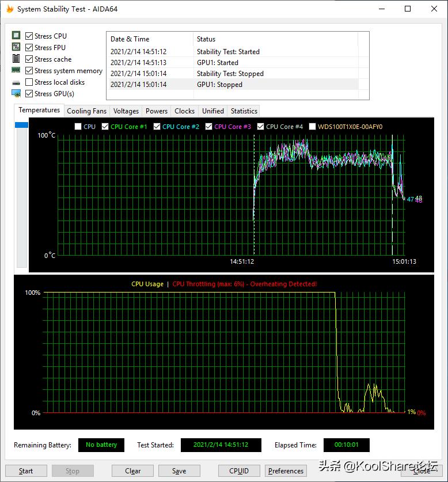Select the Statistics tab
The width and height of the screenshot is (448, 482).
pos(244,111)
